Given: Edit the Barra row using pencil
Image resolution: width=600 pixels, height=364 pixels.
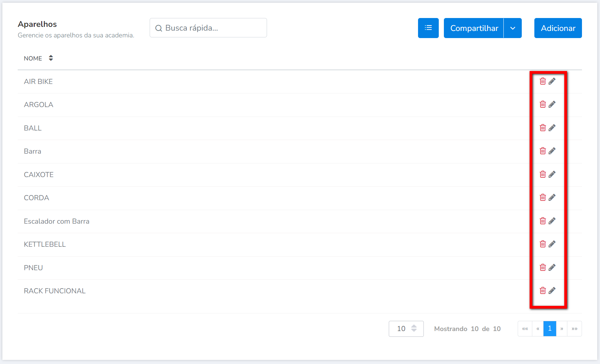Looking at the screenshot, I should click(x=552, y=151).
